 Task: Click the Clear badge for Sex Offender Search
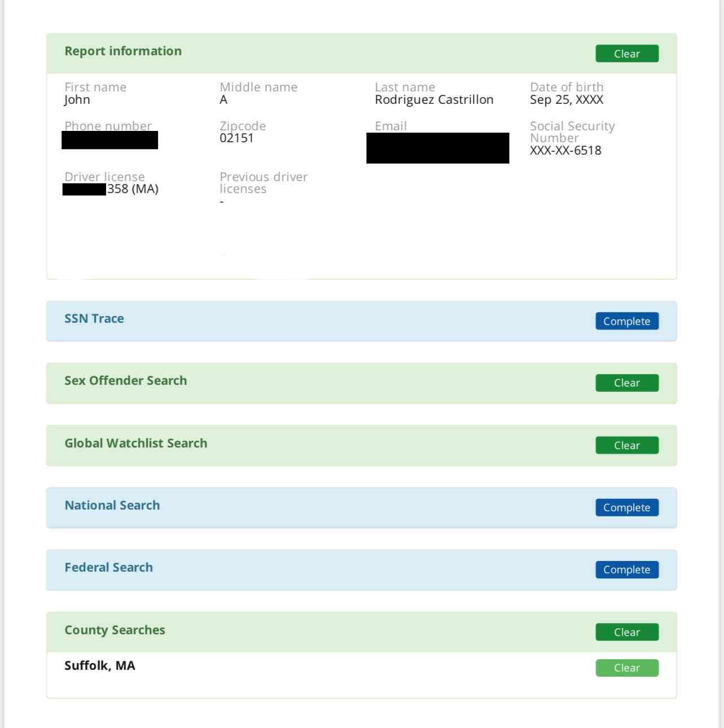[626, 383]
